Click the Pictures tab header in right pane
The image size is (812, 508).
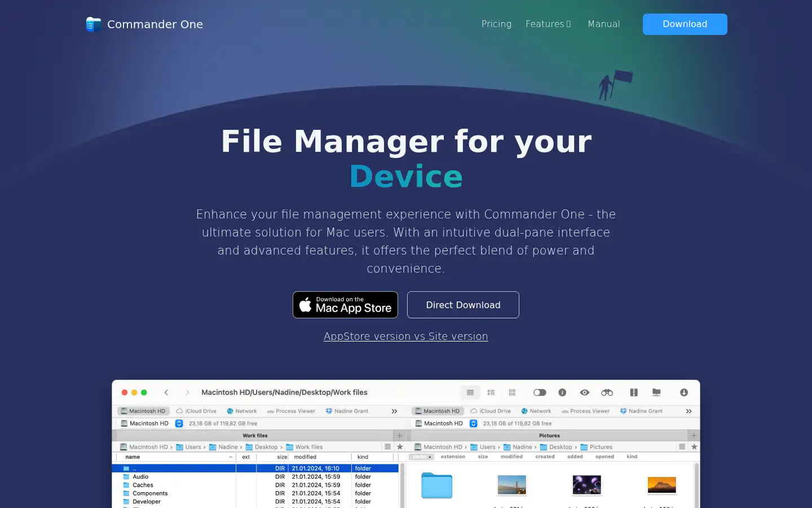point(549,435)
